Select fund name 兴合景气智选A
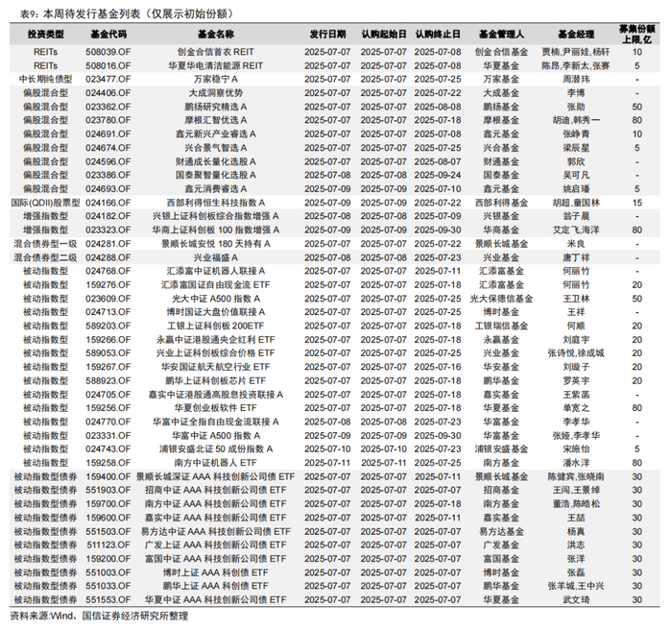Image resolution: width=672 pixels, height=630 pixels. (216, 148)
